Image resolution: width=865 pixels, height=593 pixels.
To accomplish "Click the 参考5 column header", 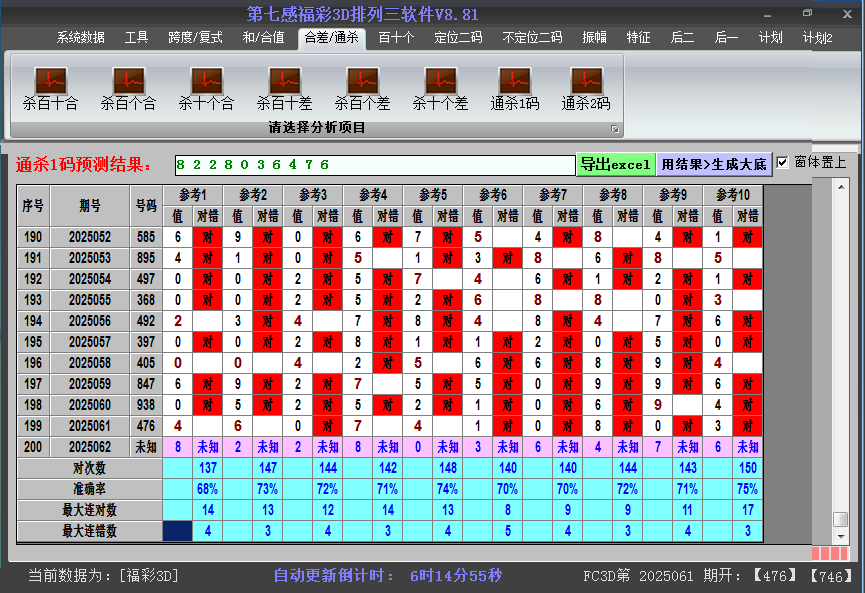I will coord(433,195).
